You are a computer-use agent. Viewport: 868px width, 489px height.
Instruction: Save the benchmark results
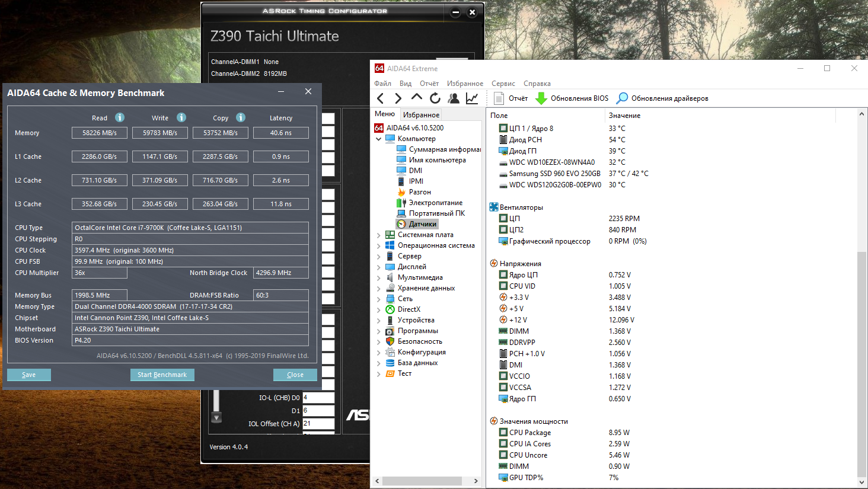(29, 375)
